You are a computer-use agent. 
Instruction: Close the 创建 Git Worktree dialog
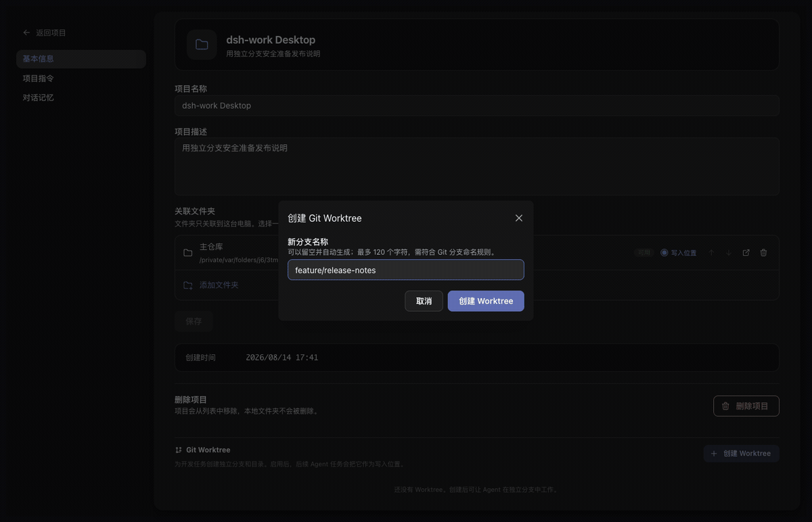point(519,218)
